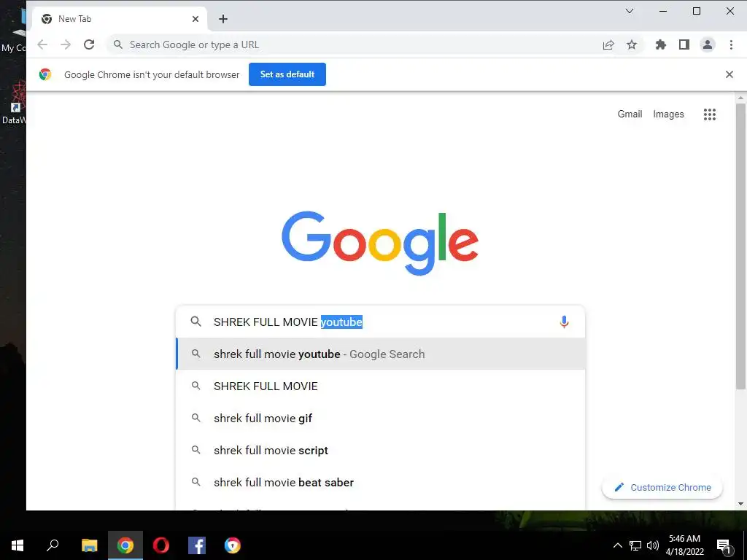This screenshot has width=747, height=560.
Task: Open the Chrome three-dot menu
Action: pyautogui.click(x=731, y=44)
